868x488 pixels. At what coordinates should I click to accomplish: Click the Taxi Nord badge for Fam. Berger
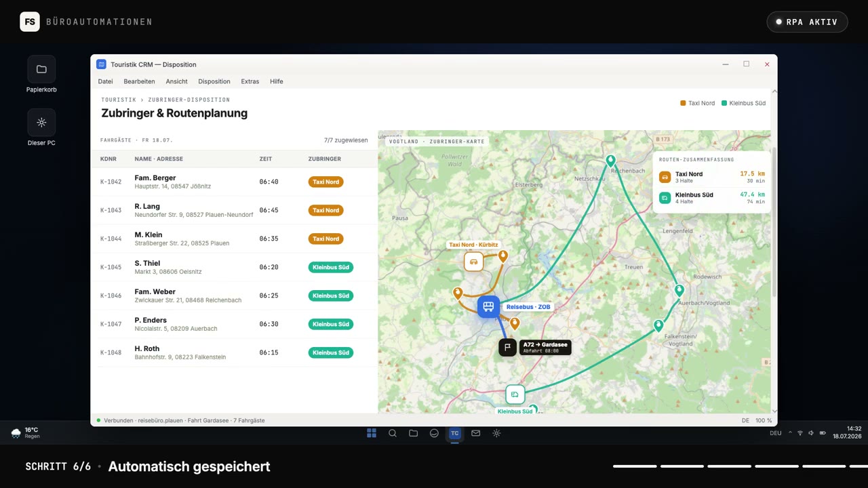(x=326, y=182)
